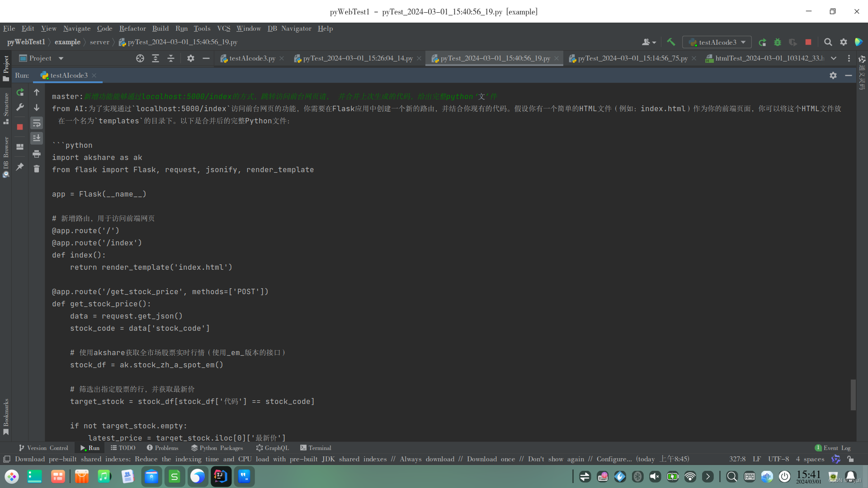Viewport: 868px width, 488px height.
Task: Change UTF-8 file encoding
Action: pos(778,459)
